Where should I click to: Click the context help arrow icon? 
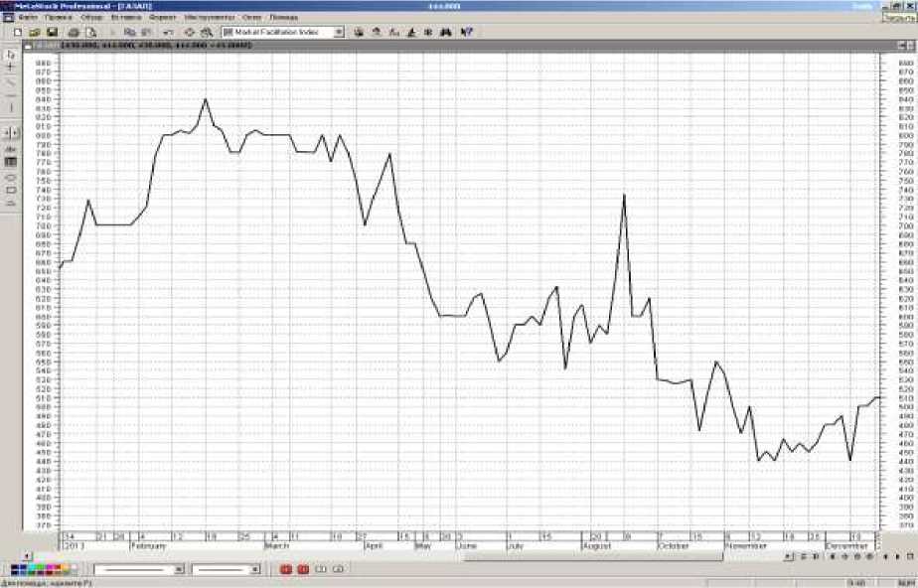(466, 32)
